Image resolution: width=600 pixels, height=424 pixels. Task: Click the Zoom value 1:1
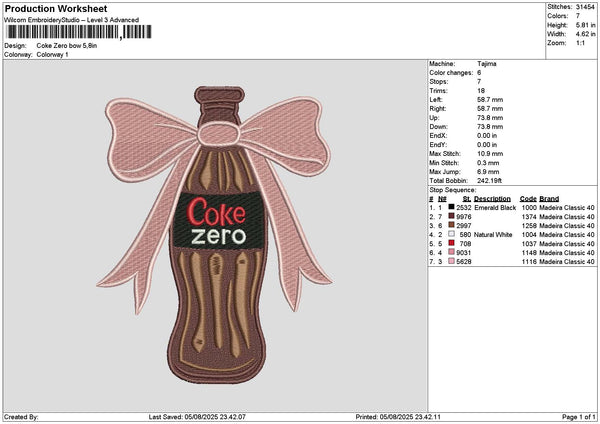(x=580, y=43)
